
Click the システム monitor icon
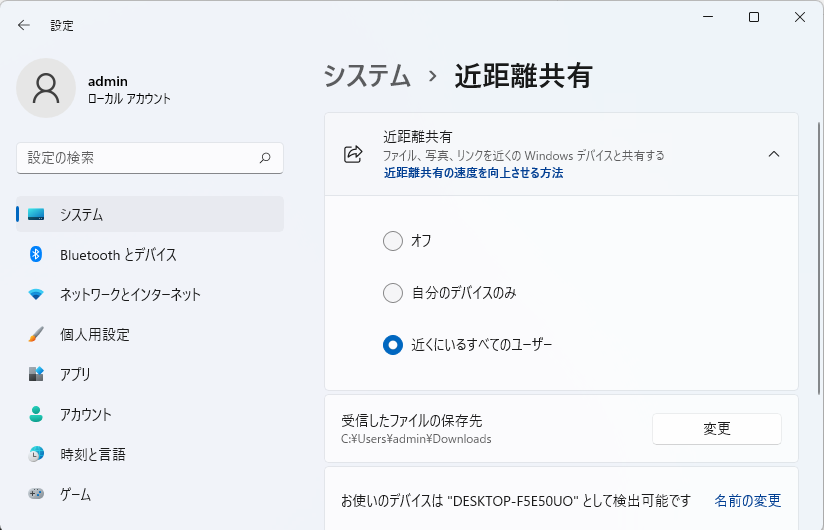coord(36,214)
